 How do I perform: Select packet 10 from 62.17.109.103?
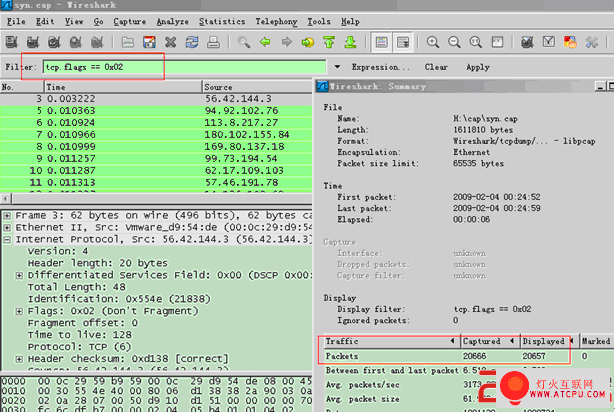(156, 171)
